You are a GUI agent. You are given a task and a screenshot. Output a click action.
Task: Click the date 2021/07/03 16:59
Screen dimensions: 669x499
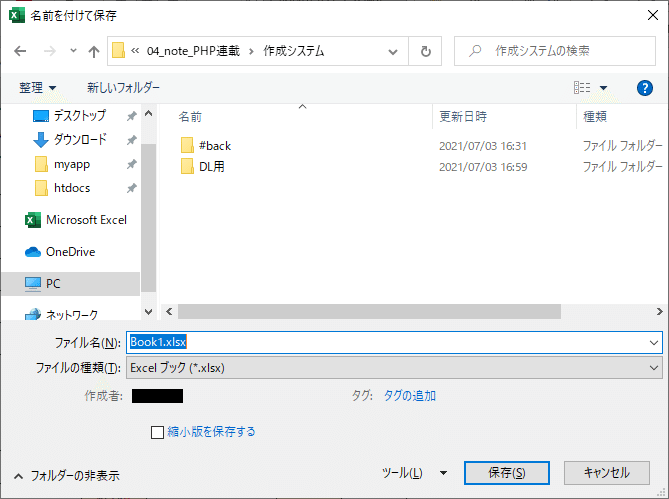tap(483, 167)
